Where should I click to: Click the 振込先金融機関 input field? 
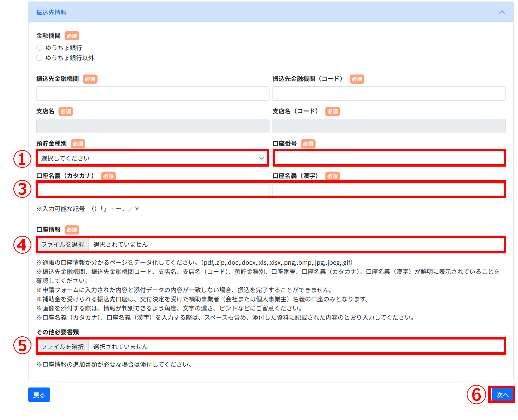(153, 93)
